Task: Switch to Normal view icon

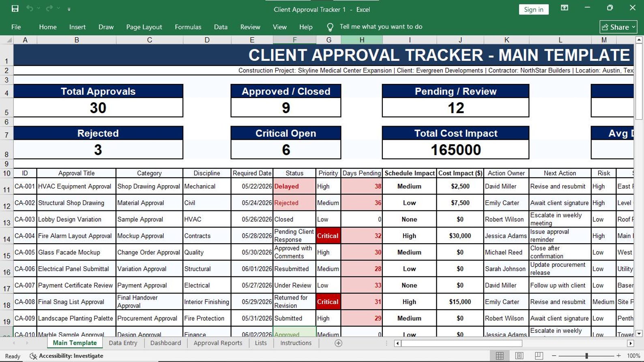Action: (500, 356)
